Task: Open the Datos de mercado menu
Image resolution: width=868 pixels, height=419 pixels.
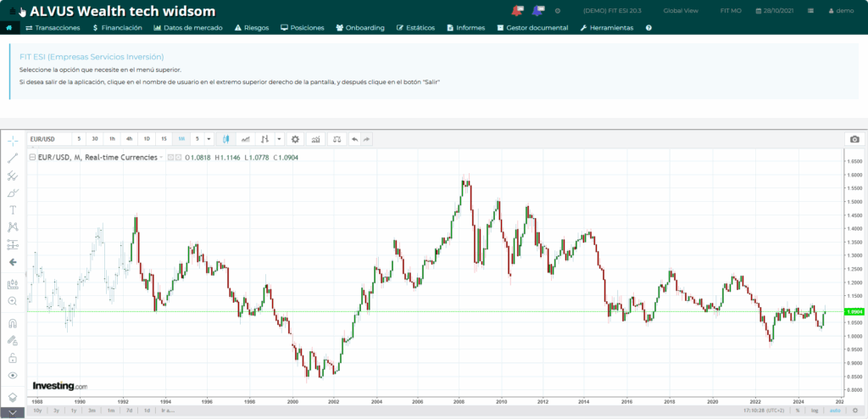Action: [188, 28]
